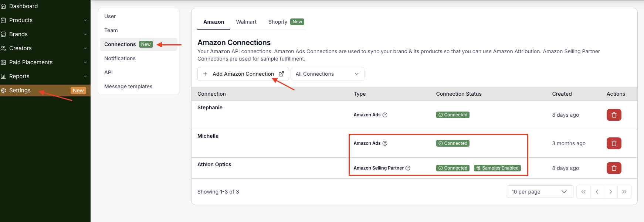644x222 pixels.
Task: Jump to last page arrow
Action: click(x=624, y=192)
